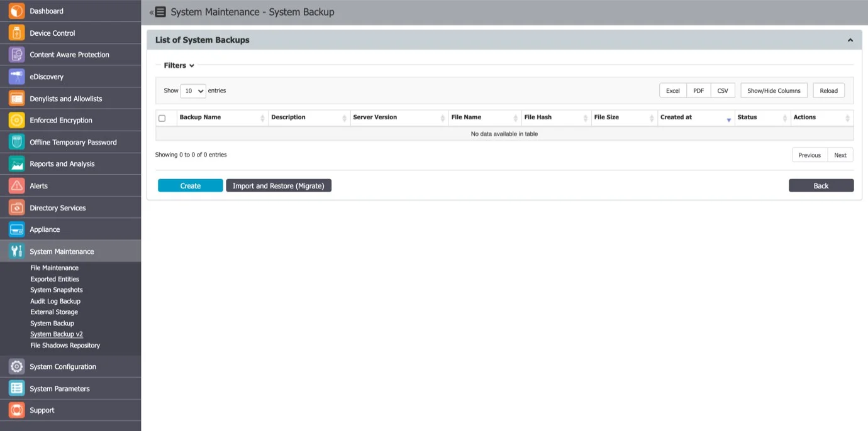The image size is (868, 431).
Task: Export table to CSV
Action: (x=723, y=90)
